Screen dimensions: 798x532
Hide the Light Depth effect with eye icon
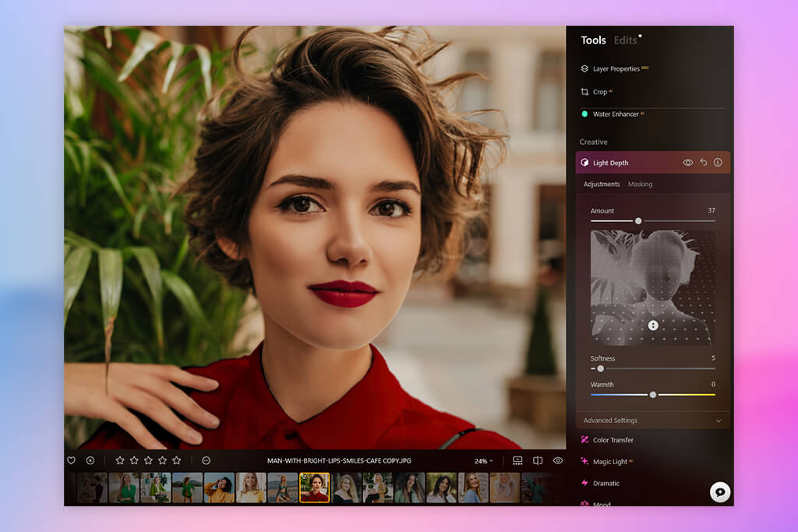687,163
